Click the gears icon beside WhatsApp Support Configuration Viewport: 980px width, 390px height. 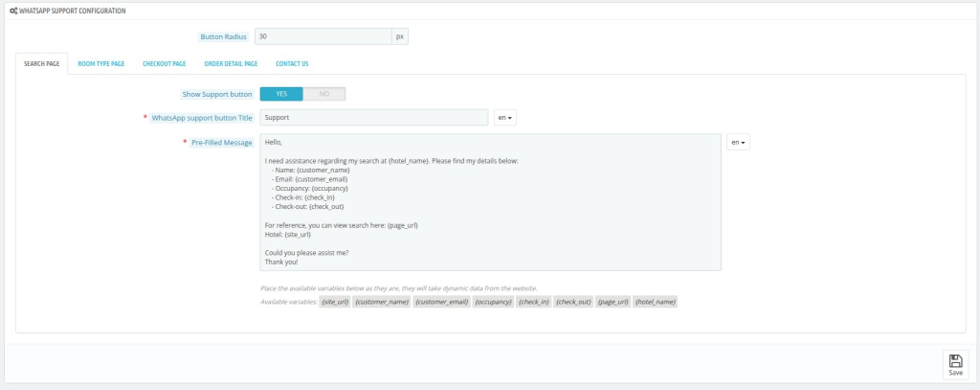point(13,11)
